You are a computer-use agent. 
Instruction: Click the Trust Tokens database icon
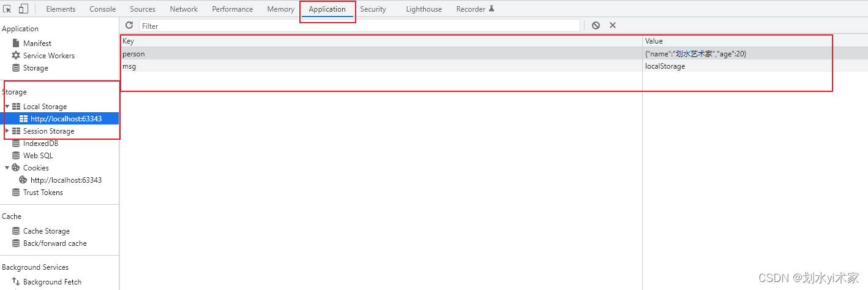16,193
